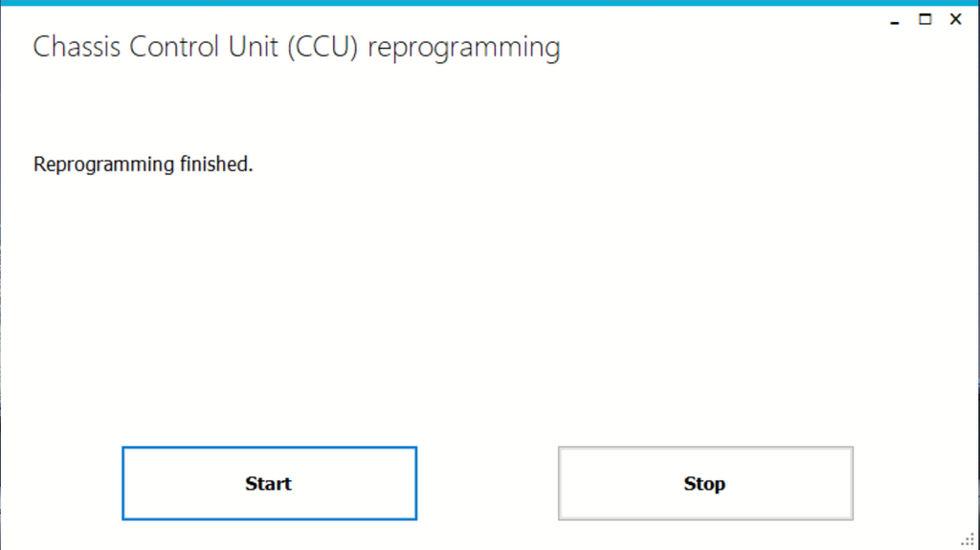Begin reprogramming with the Start button
This screenshot has width=980, height=550.
269,483
